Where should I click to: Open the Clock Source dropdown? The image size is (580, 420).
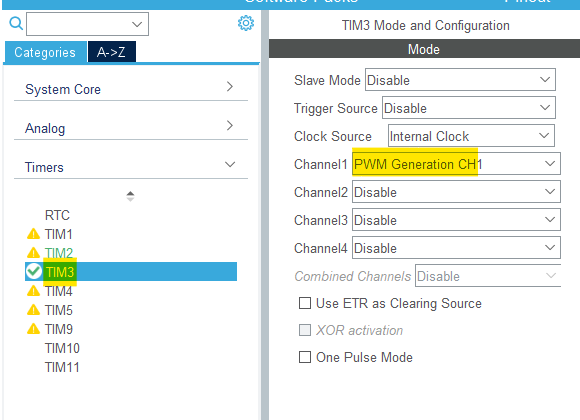click(x=471, y=136)
